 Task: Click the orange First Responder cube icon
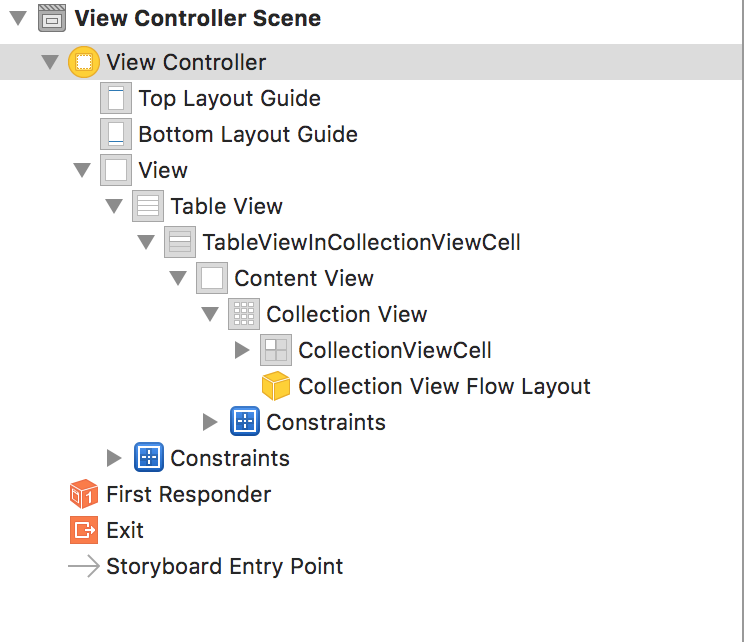click(x=84, y=494)
